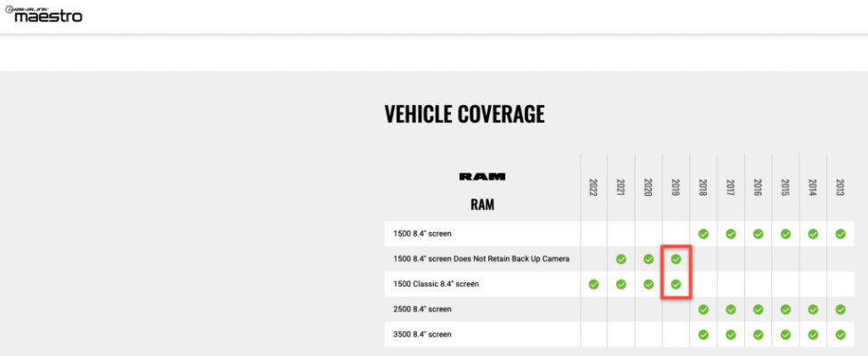The width and height of the screenshot is (868, 356).
Task: Click 2018 checkmark for 1500 8.4" screen
Action: click(703, 234)
